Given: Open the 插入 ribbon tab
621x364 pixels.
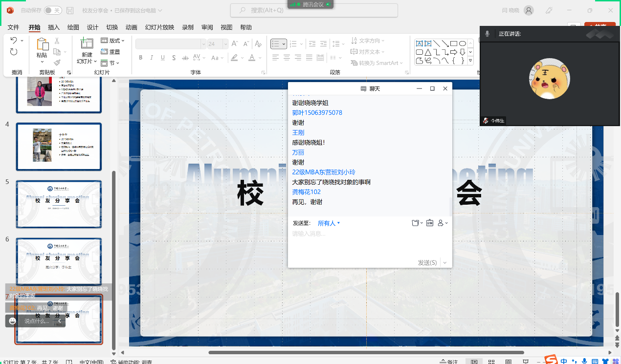Looking at the screenshot, I should click(x=54, y=27).
